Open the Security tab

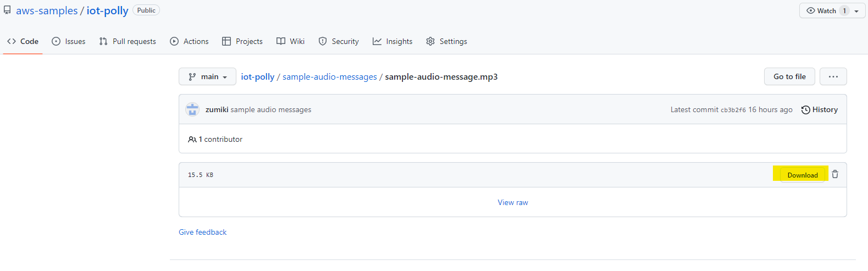(x=339, y=41)
